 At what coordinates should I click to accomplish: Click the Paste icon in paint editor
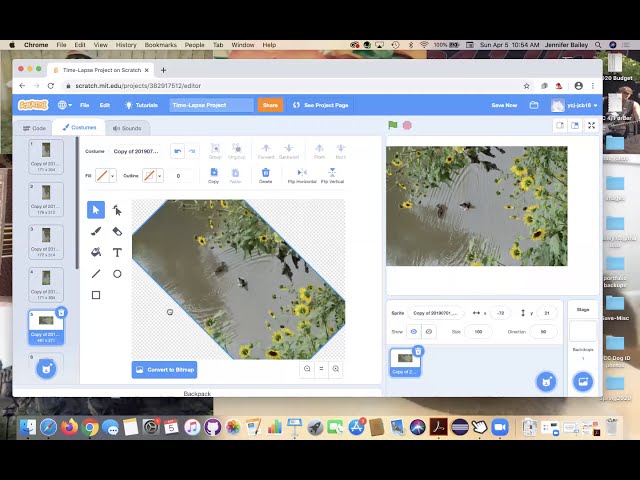point(236,176)
